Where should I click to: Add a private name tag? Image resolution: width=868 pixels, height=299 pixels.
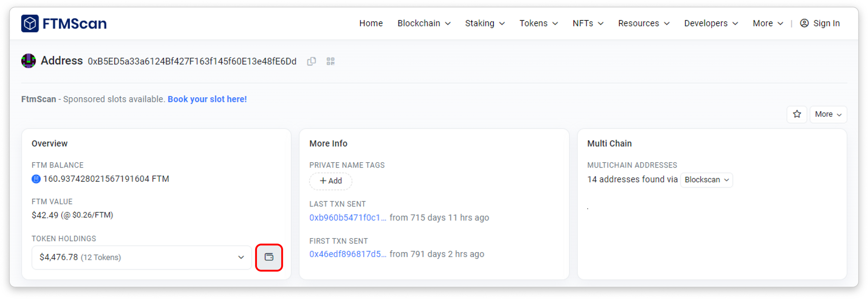click(x=331, y=181)
